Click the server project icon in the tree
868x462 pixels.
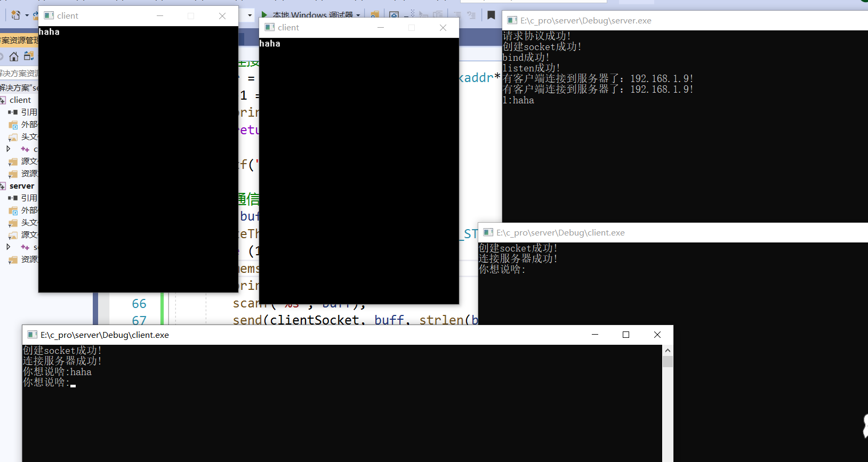3,186
